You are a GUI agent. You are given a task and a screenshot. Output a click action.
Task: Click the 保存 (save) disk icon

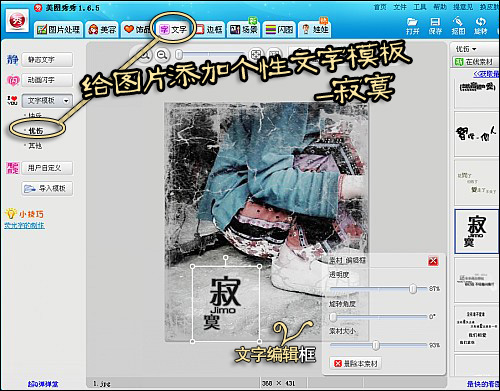coord(435,26)
